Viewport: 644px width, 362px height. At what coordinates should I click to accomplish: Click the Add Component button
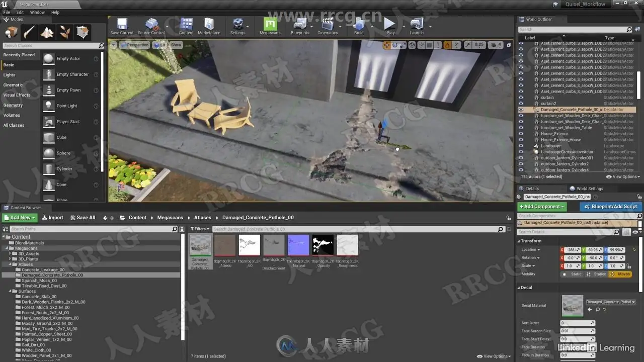(542, 207)
